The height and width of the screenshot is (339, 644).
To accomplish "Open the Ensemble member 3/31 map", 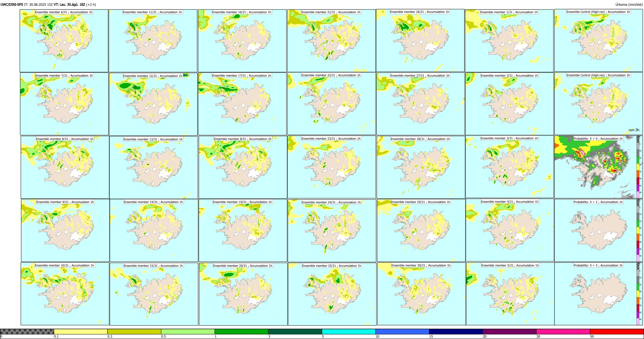I will 510,167.
